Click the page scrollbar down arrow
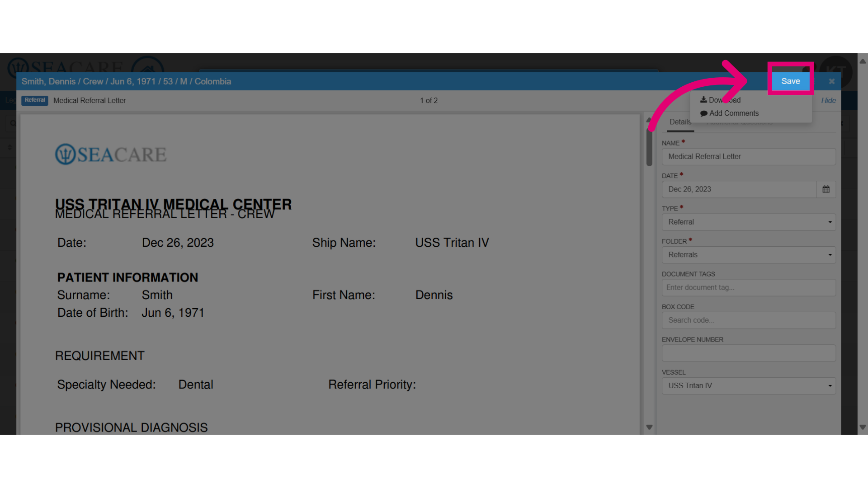868x488 pixels. coord(863,427)
